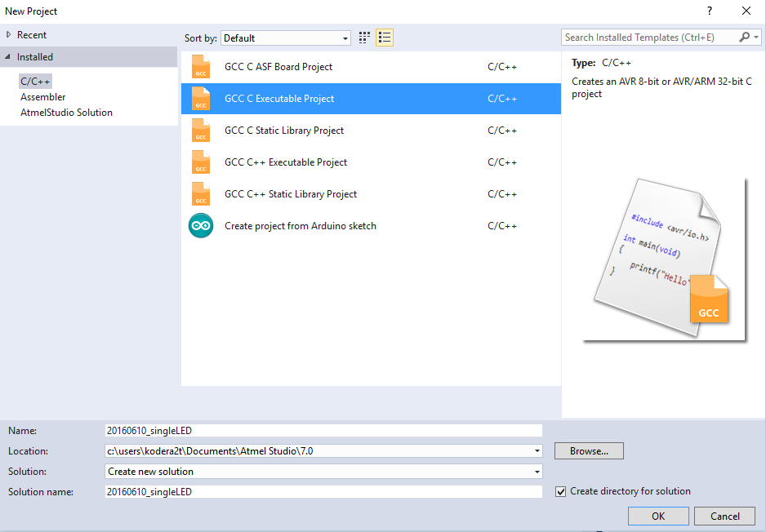Select GCC C Executable Project template
766x532 pixels.
[371, 99]
